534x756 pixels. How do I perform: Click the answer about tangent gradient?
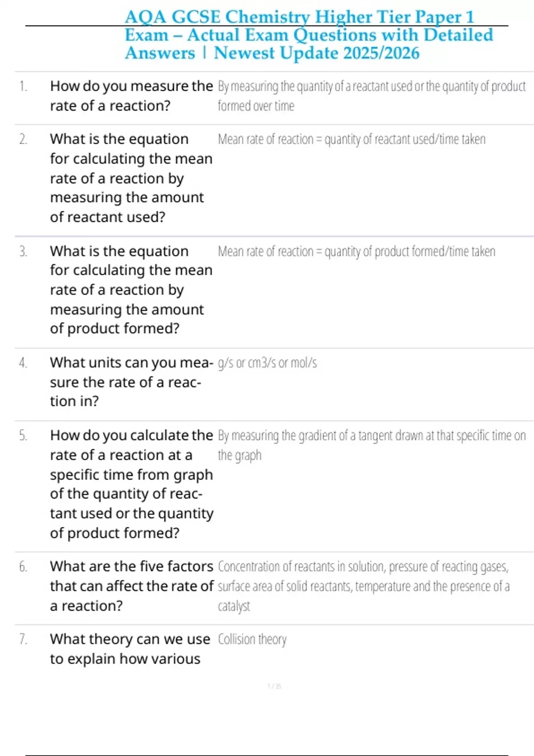371,445
